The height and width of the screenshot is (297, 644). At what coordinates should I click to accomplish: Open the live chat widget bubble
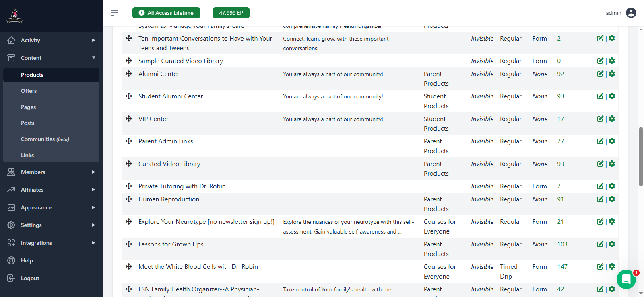[626, 279]
